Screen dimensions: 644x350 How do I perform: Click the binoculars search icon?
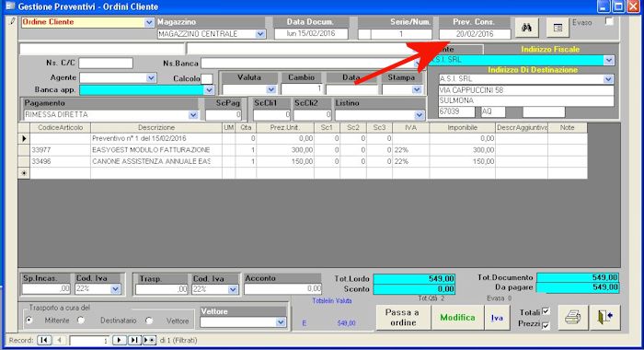coord(526,28)
